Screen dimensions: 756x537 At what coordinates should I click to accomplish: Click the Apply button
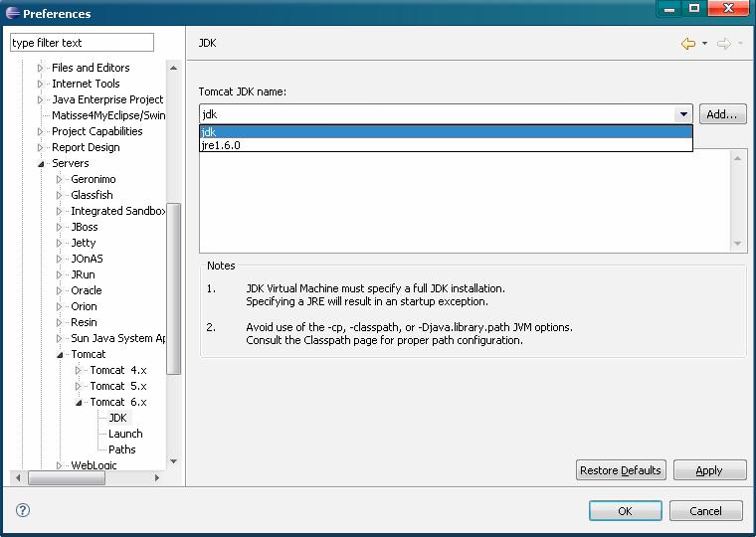[709, 470]
